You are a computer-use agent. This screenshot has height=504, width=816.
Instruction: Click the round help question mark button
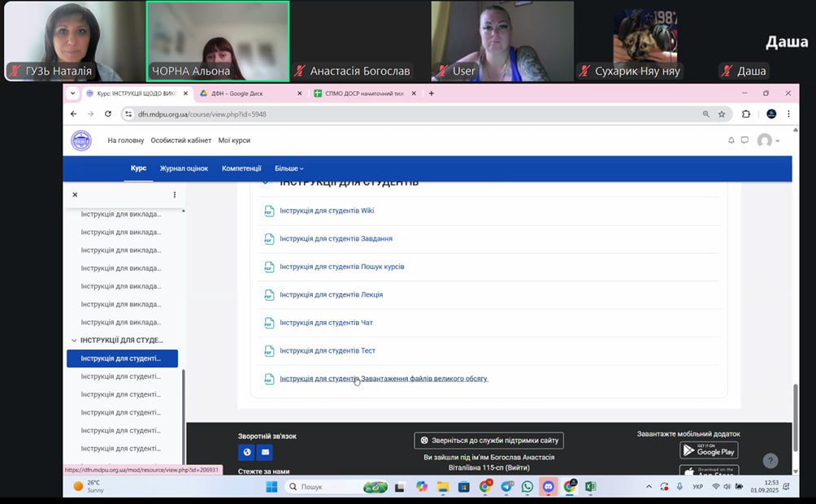point(770,461)
